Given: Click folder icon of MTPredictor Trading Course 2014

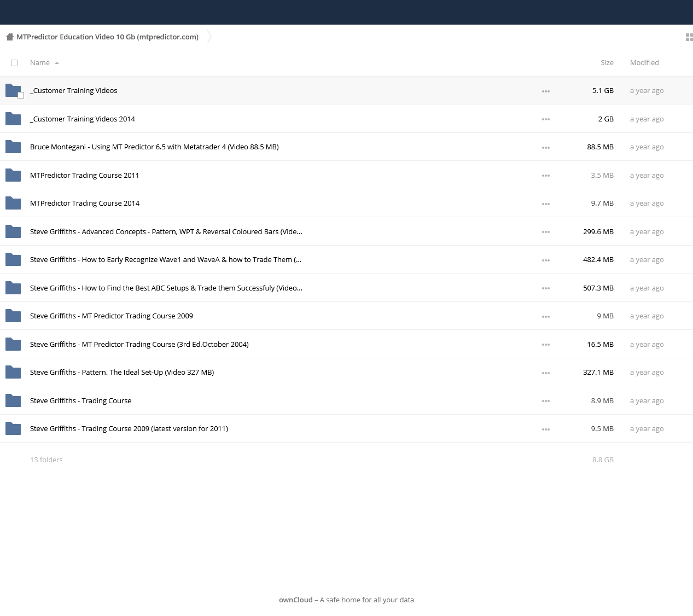Looking at the screenshot, I should pos(13,203).
